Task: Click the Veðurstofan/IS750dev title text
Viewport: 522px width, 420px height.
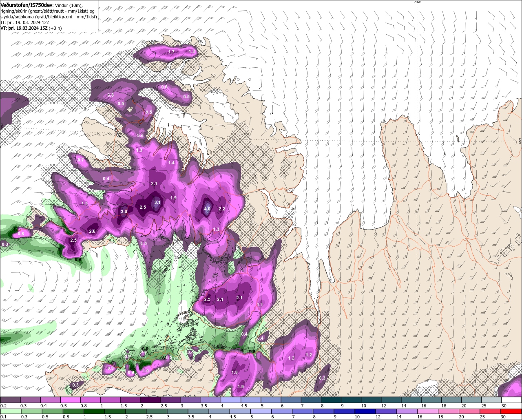Action: tap(26, 4)
